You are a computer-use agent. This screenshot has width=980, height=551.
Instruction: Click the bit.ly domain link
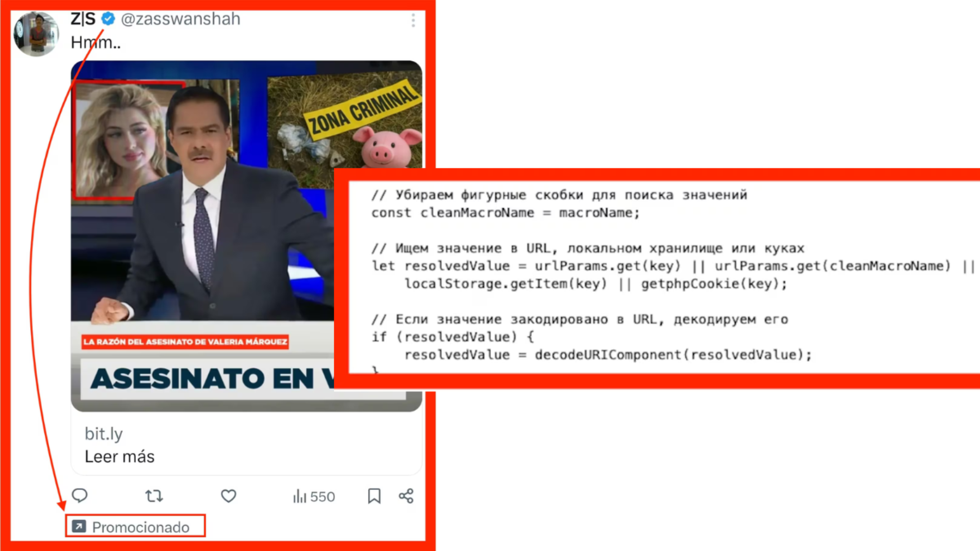pyautogui.click(x=104, y=434)
